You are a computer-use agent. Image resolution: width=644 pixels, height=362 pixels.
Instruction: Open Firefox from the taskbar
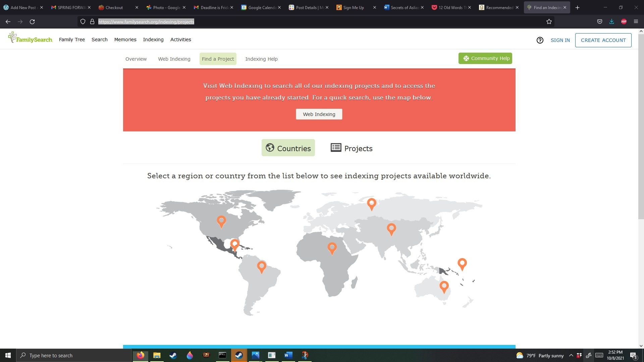[140, 355]
